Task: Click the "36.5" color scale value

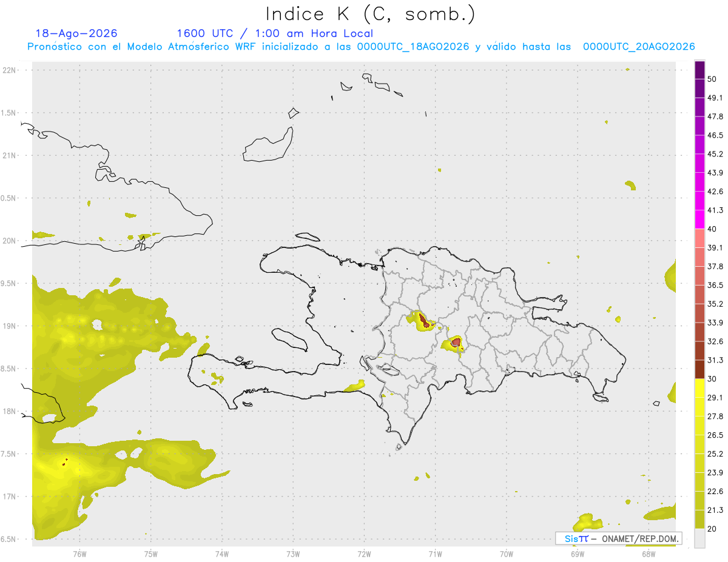Action: (715, 286)
